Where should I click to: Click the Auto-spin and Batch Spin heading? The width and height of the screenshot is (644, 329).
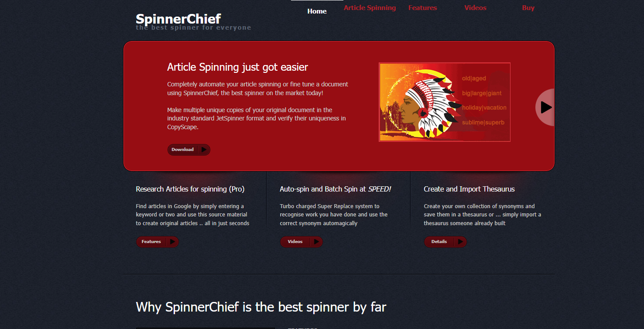pyautogui.click(x=336, y=189)
